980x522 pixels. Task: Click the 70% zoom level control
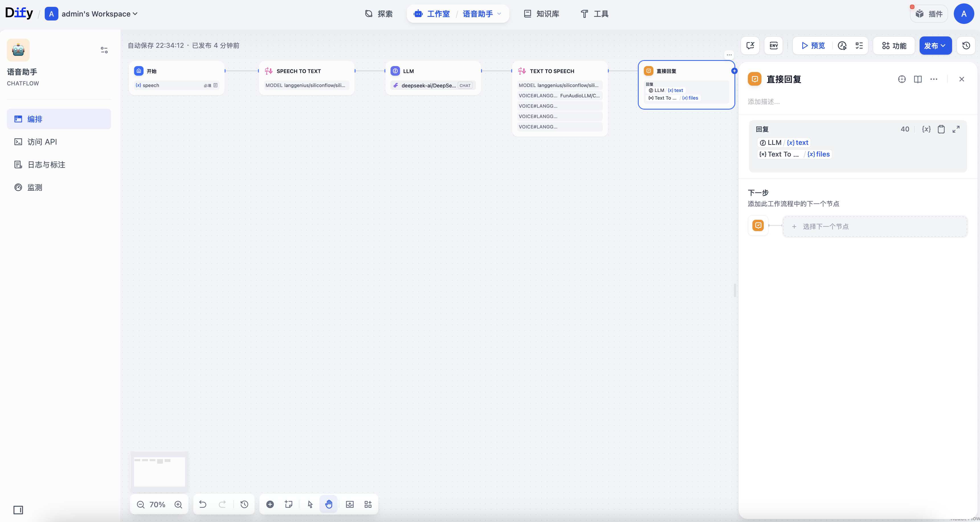[x=157, y=504]
